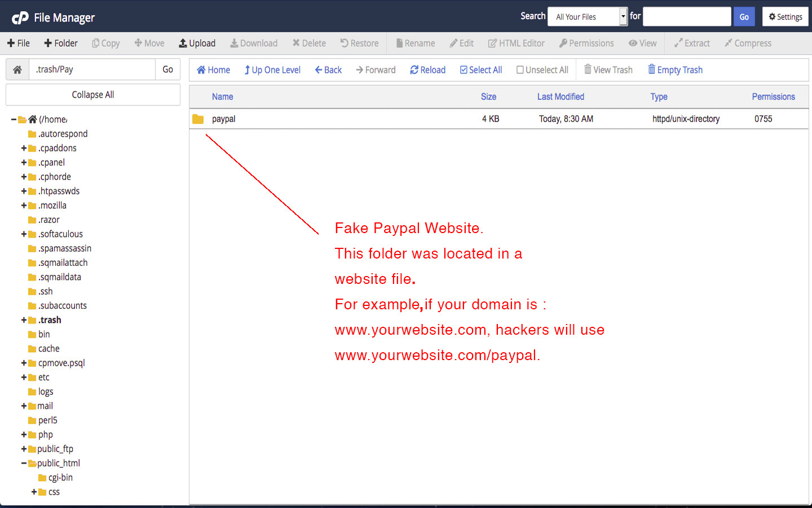Click the Collapse All button

point(93,95)
